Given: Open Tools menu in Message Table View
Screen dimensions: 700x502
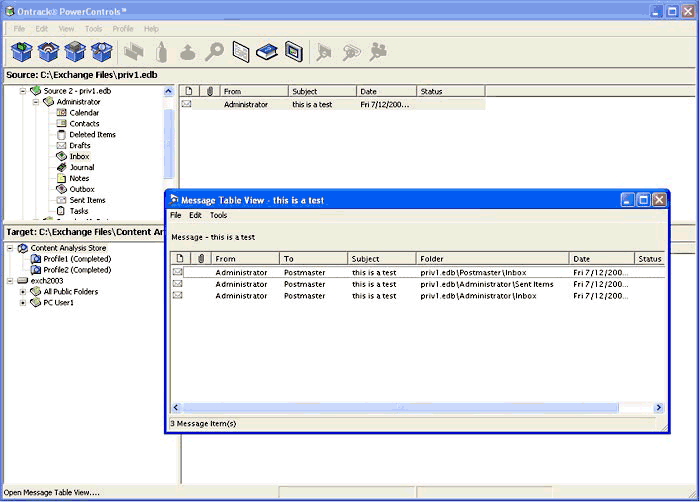Looking at the screenshot, I should pos(218,215).
